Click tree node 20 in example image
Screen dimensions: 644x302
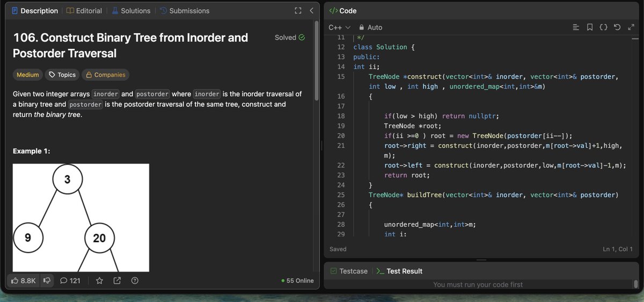click(99, 238)
